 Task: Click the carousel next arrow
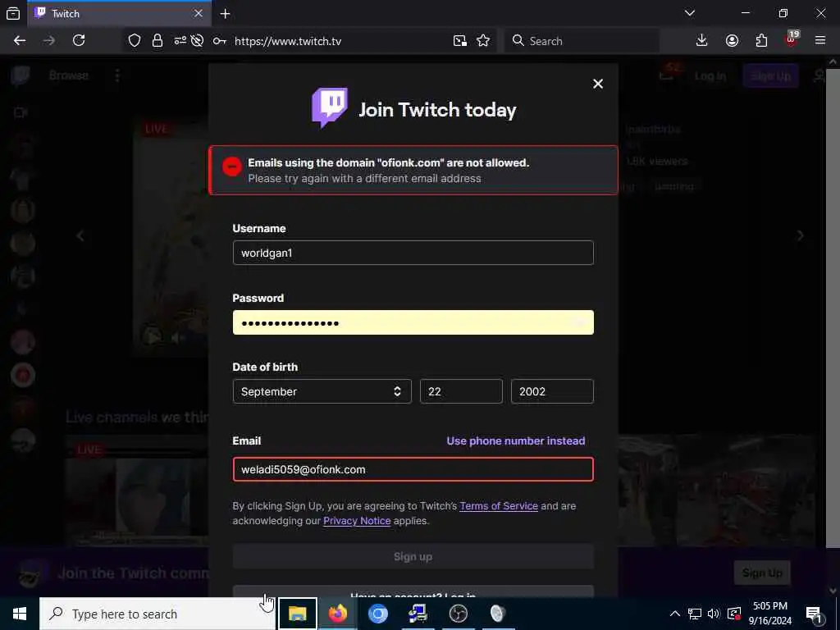click(800, 235)
